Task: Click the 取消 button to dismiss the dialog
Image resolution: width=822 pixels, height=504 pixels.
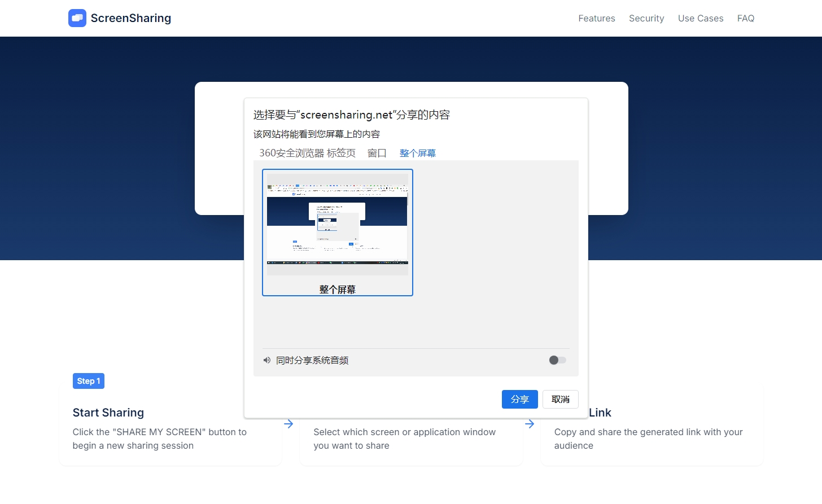Action: pyautogui.click(x=560, y=399)
